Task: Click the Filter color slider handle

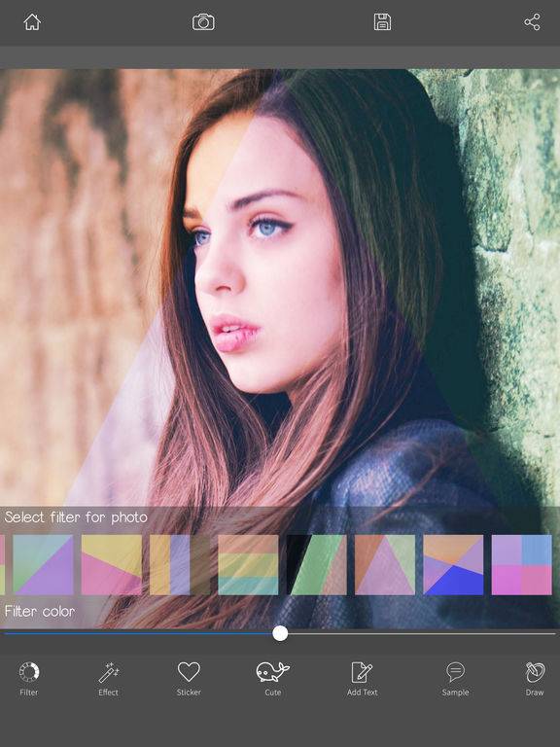Action: pyautogui.click(x=280, y=633)
